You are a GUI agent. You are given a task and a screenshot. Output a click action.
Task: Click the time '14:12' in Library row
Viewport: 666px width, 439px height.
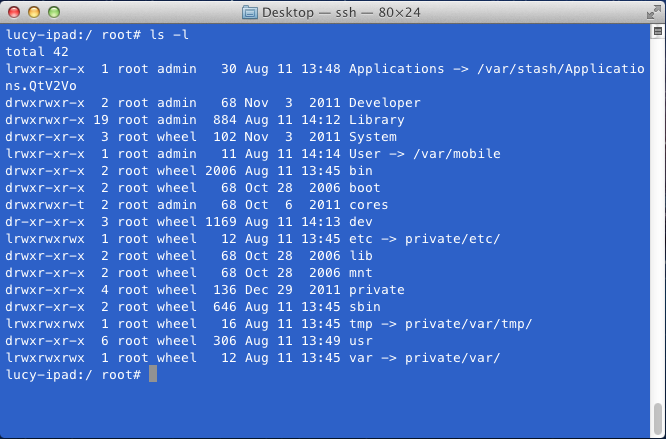coord(321,120)
